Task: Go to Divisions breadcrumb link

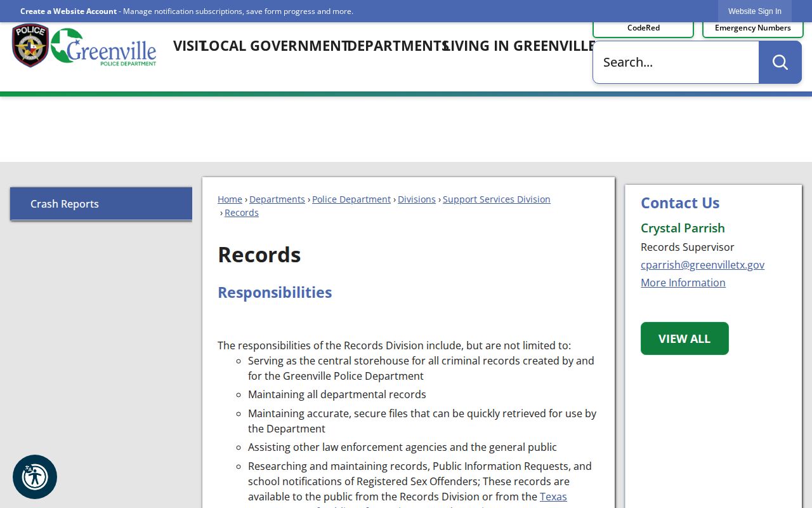Action: 417,199
